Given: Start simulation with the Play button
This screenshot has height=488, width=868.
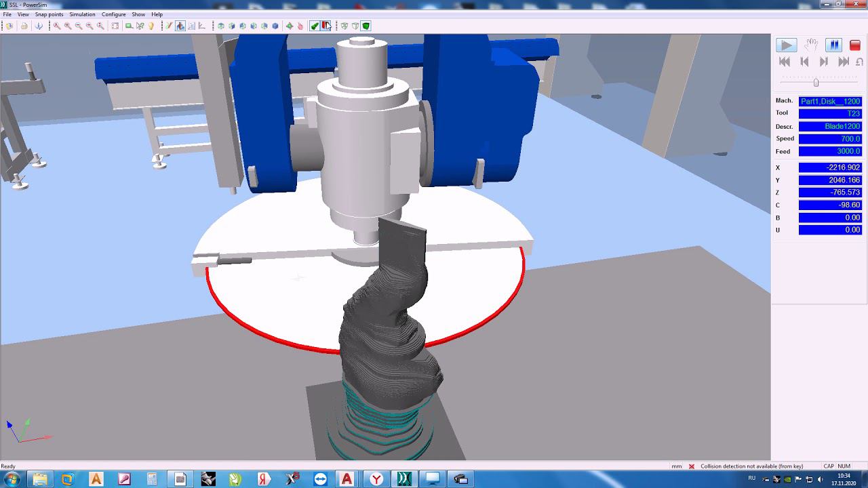Looking at the screenshot, I should click(x=786, y=45).
